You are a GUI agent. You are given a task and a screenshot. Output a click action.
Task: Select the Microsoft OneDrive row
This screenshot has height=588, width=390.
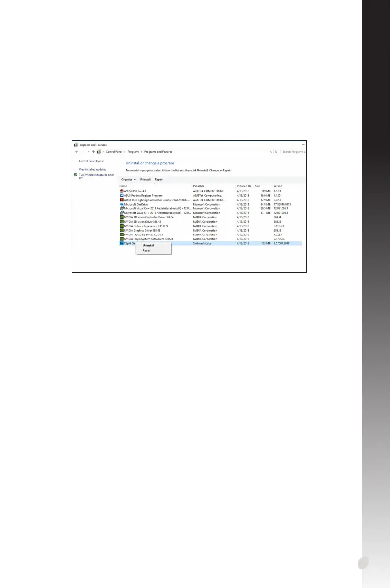pyautogui.click(x=210, y=204)
